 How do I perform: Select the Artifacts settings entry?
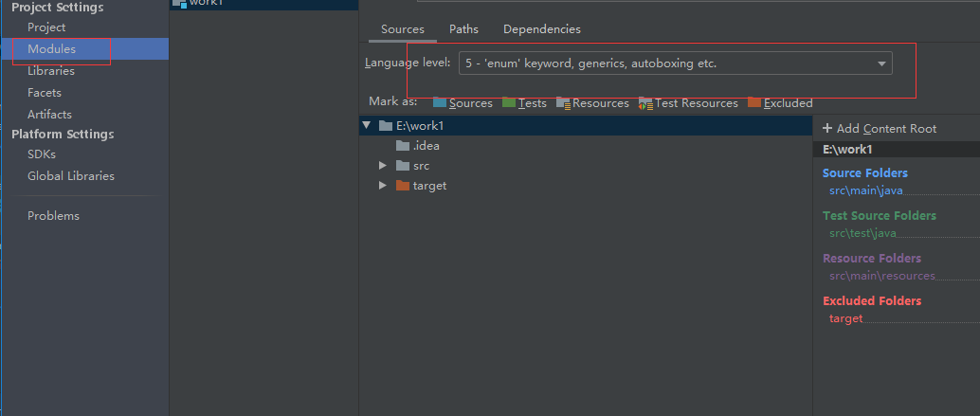(x=49, y=115)
